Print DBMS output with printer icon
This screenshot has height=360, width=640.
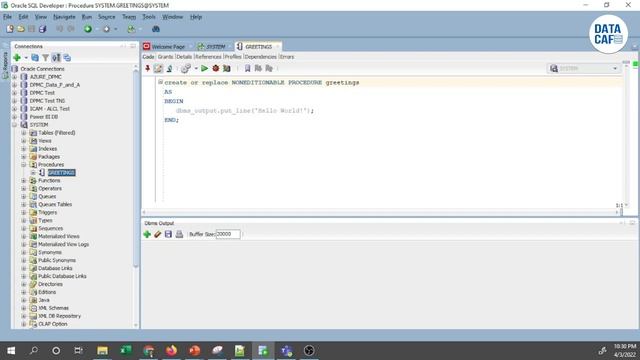coord(179,234)
